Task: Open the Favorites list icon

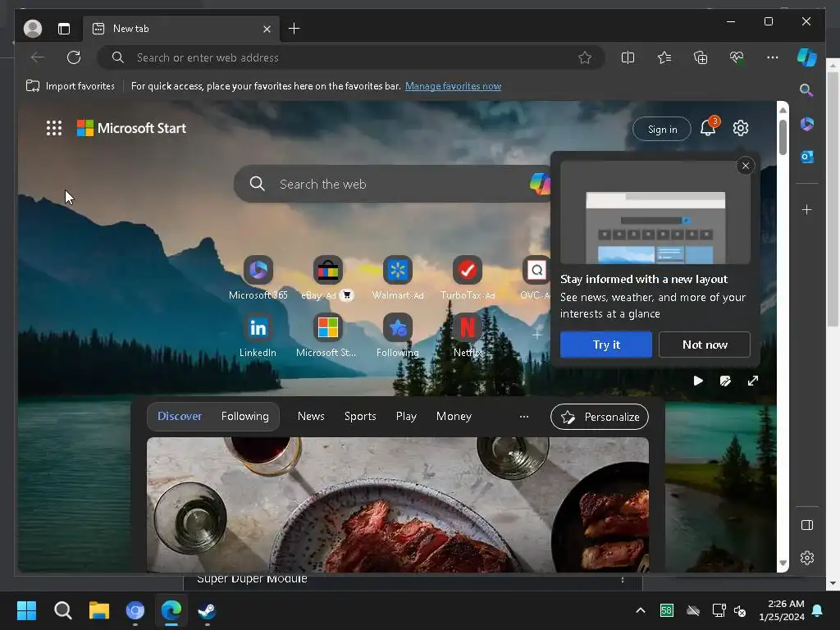Action: pyautogui.click(x=664, y=57)
